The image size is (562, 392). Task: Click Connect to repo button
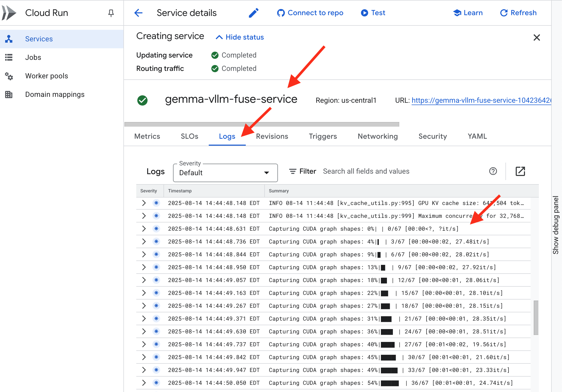(310, 13)
